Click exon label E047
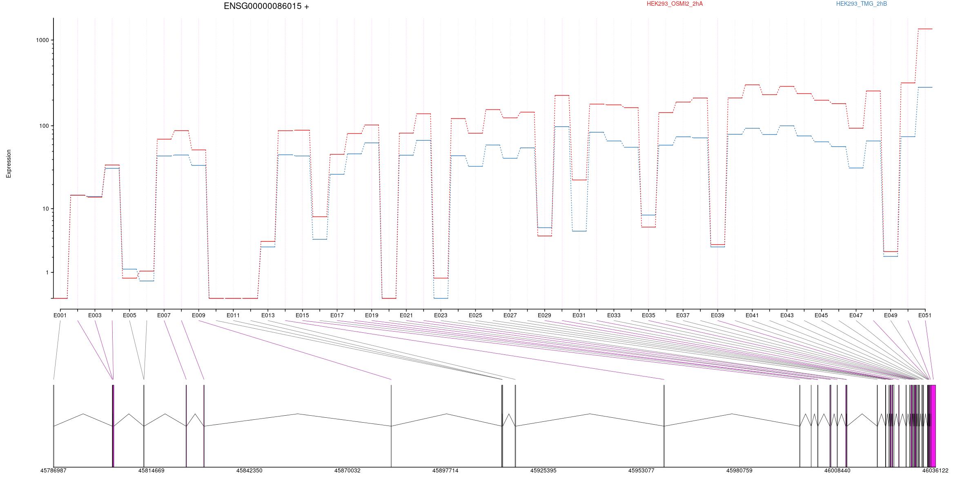The image size is (980, 490). (856, 315)
